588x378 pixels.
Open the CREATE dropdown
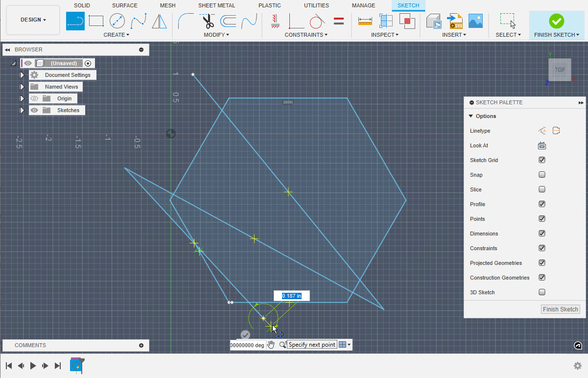116,35
